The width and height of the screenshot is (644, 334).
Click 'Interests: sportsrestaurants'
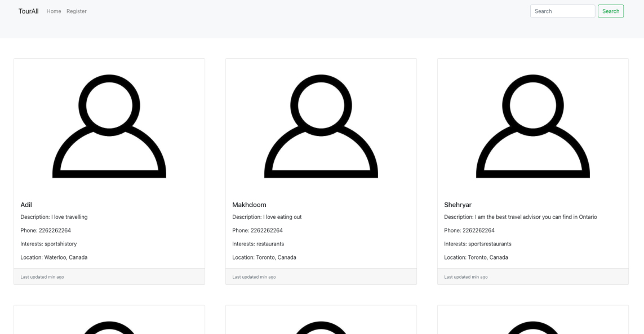478,244
